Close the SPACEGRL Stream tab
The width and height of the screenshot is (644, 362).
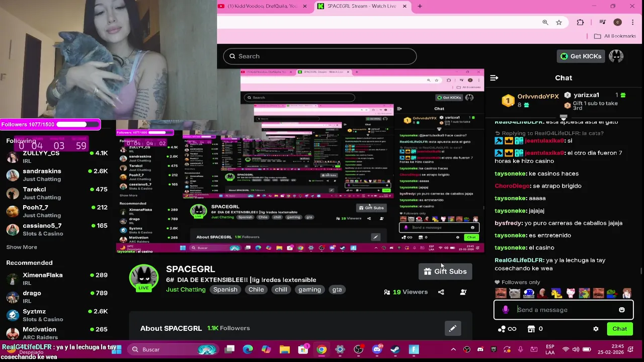click(405, 6)
